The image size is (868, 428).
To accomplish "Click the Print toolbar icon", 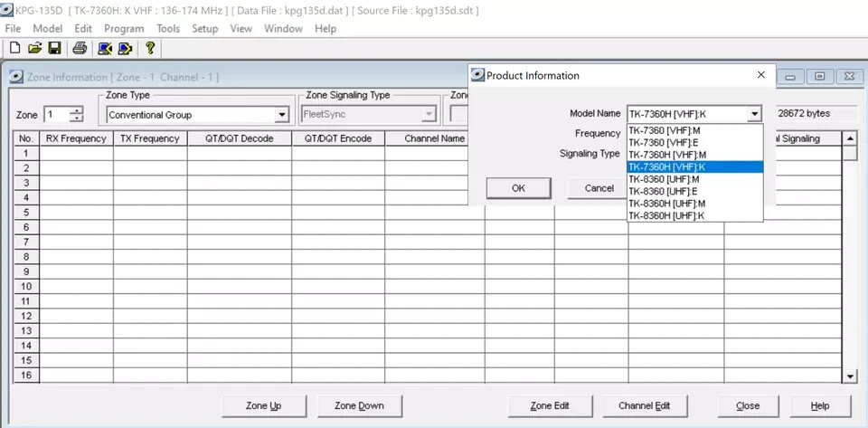I will 80,48.
